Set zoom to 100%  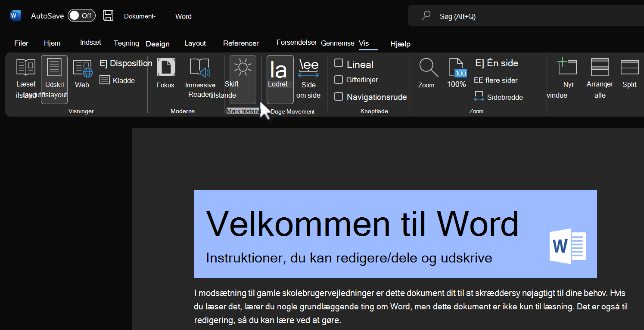coord(457,74)
